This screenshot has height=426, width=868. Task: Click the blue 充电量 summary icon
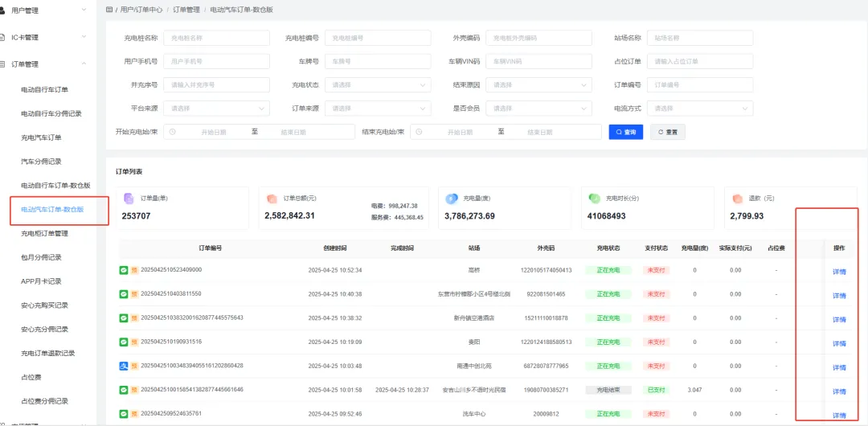click(x=451, y=198)
